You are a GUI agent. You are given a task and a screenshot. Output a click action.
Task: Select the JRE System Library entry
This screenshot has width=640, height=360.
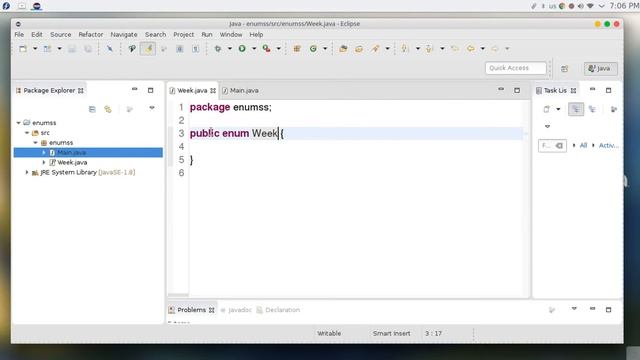pos(83,173)
